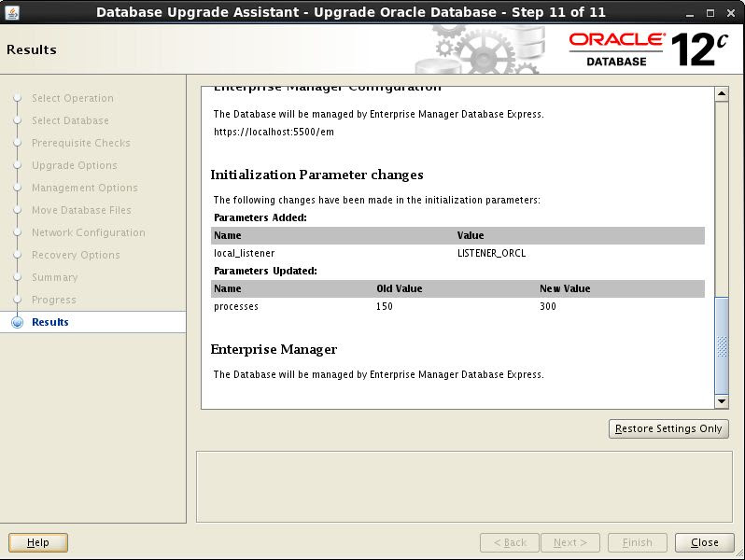The height and width of the screenshot is (560, 745).
Task: Close the window using the title bar X
Action: (731, 13)
